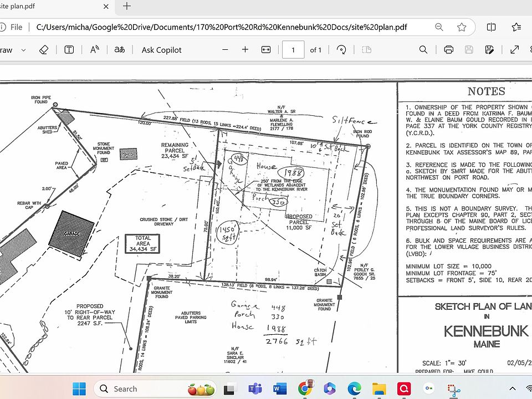
Task: Click Save as icon in PDF toolbar
Action: click(489, 50)
